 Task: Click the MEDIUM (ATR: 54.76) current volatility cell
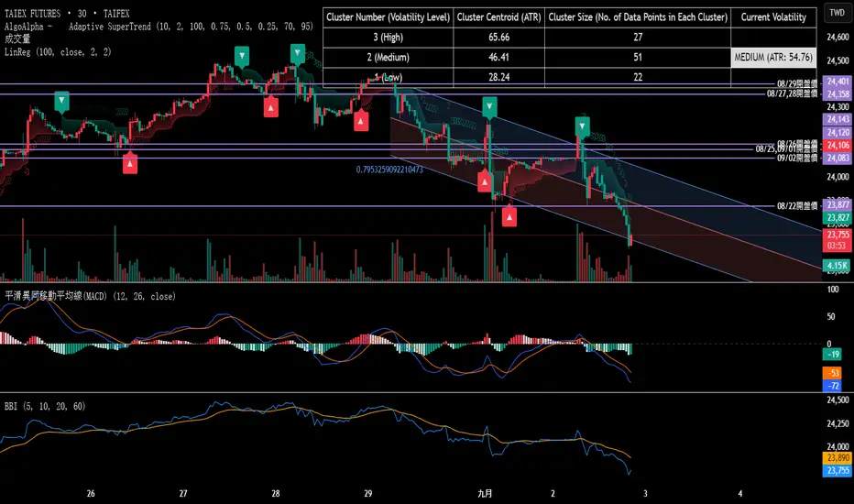[x=773, y=57]
